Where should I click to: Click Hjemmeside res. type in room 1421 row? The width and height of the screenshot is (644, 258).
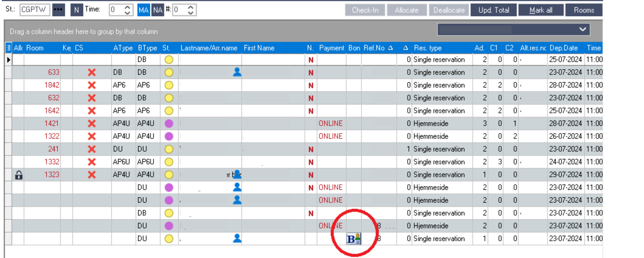(431, 124)
